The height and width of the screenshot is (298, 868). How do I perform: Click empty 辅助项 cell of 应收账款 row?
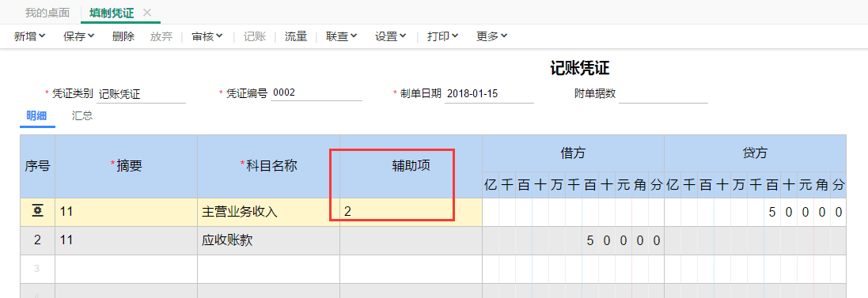click(x=411, y=240)
